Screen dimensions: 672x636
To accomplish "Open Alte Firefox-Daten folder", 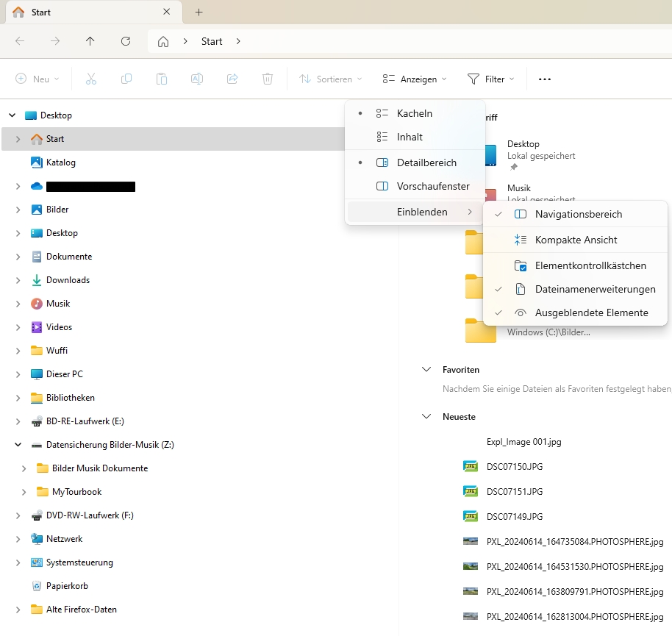I will click(82, 610).
